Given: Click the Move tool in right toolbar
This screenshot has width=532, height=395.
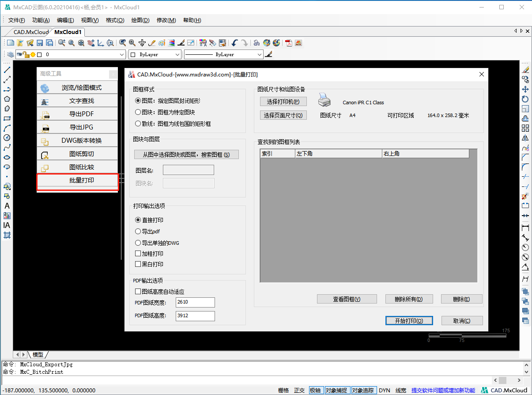Looking at the screenshot, I should point(525,89).
